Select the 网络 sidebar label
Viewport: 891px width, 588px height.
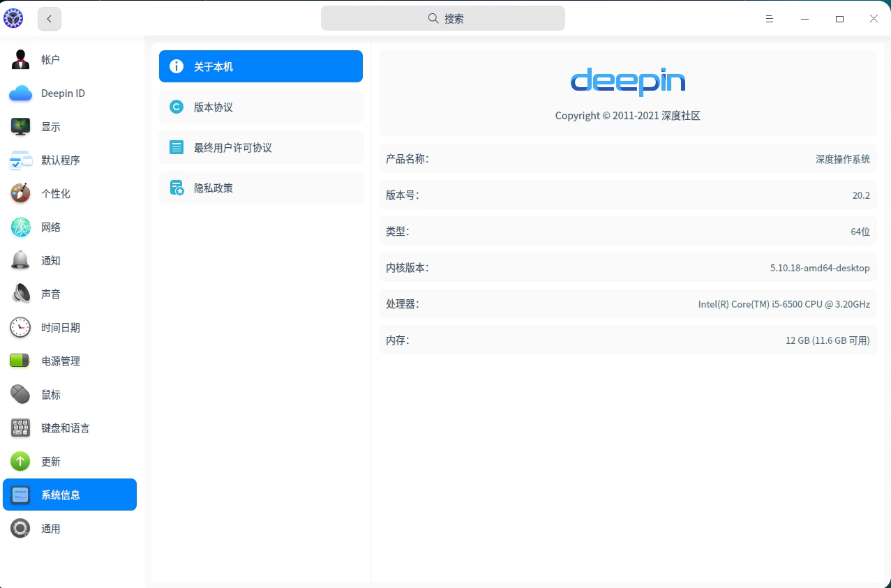coord(51,227)
